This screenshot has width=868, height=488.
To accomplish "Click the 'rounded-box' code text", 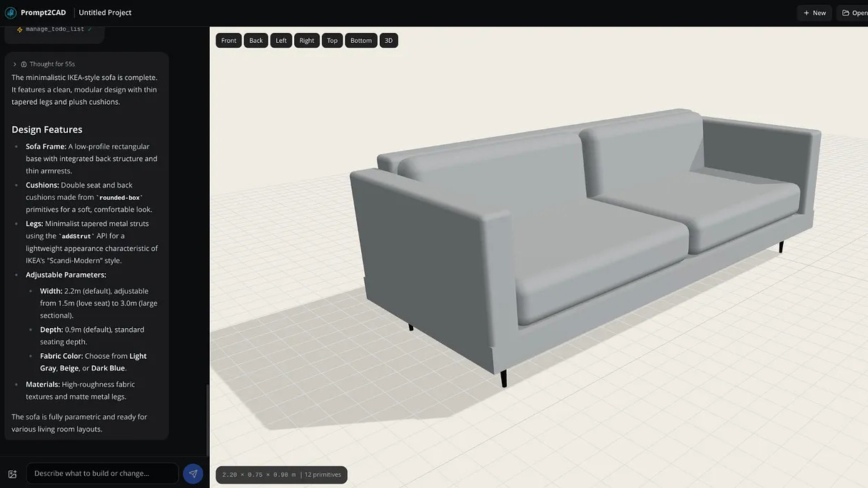I will tap(119, 198).
